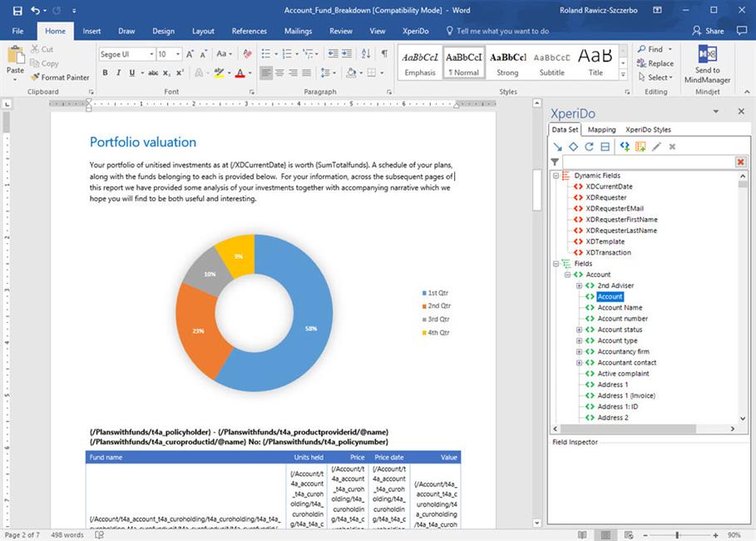Align text to the right
Screen dimensions: 756x541
pos(293,73)
